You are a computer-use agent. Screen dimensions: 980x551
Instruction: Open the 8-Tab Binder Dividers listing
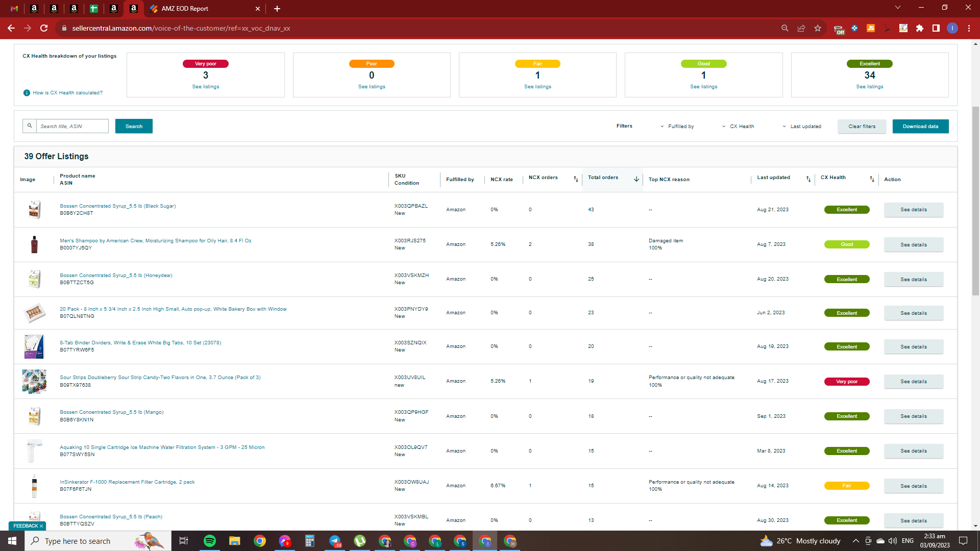click(x=140, y=343)
